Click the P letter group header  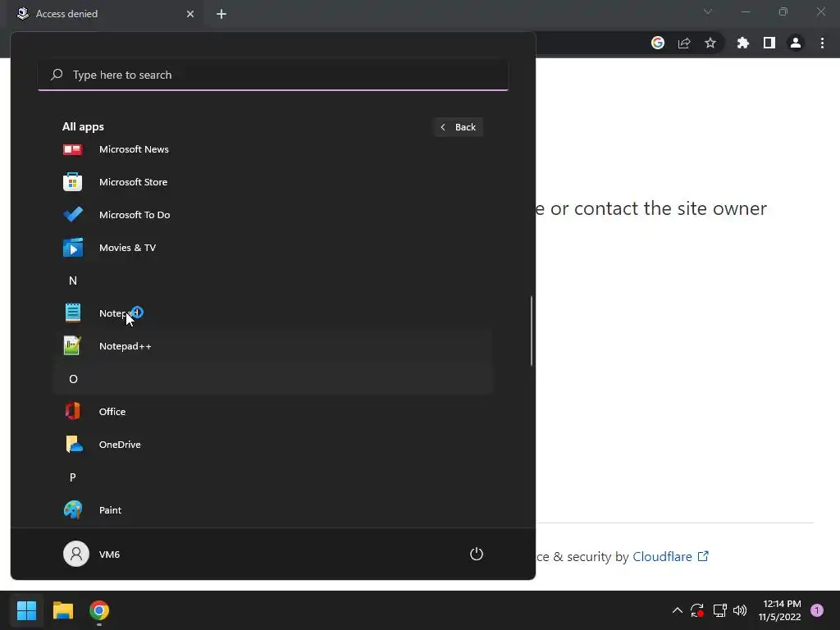pos(73,477)
